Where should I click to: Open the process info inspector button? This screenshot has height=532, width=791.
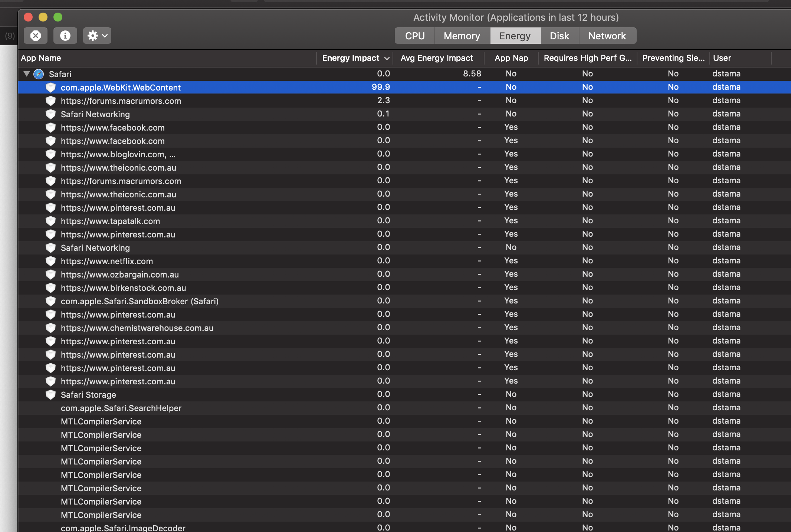click(65, 36)
